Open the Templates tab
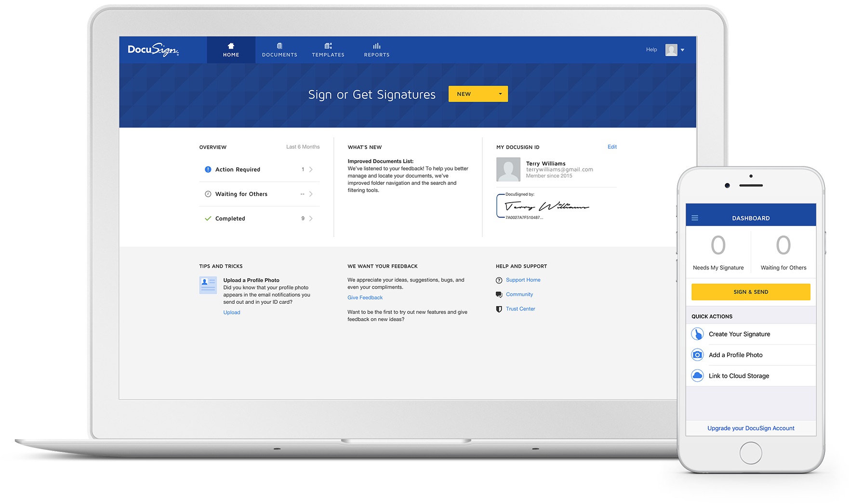Screen dimensions: 849x504 (328, 50)
